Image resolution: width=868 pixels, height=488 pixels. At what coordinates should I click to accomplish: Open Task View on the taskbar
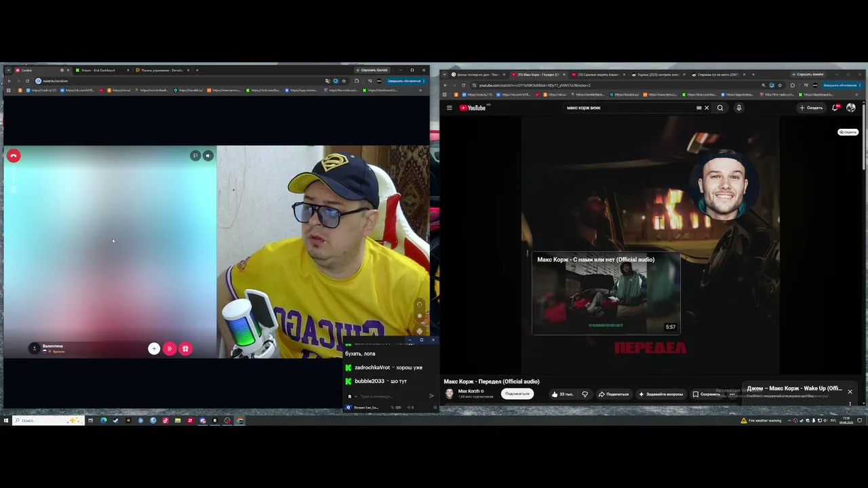click(90, 420)
